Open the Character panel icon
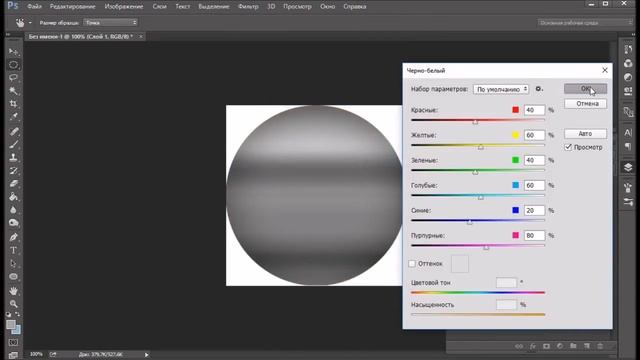 pyautogui.click(x=628, y=133)
